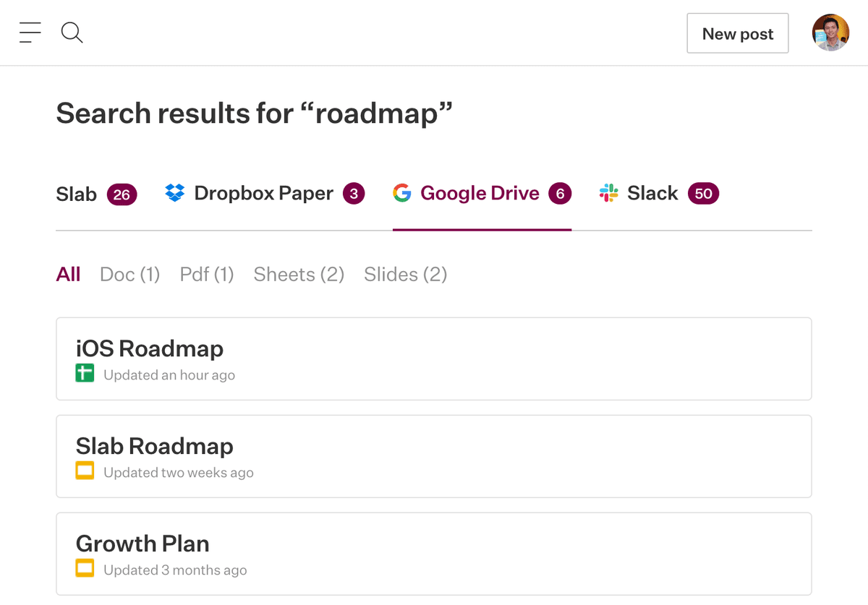Select the Google Drive tab
The height and width of the screenshot is (605, 868).
[x=480, y=194]
